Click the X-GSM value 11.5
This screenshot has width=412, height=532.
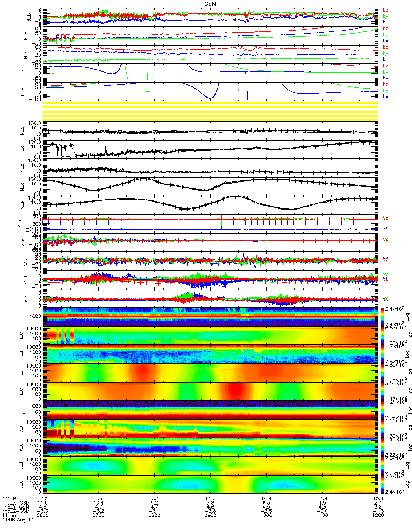(43, 502)
